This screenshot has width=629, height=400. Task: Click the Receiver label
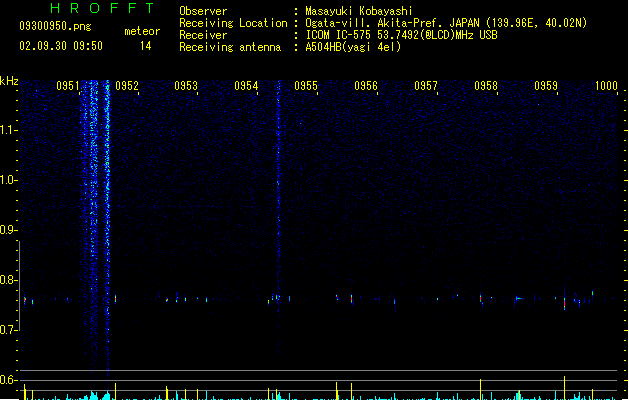tap(203, 35)
